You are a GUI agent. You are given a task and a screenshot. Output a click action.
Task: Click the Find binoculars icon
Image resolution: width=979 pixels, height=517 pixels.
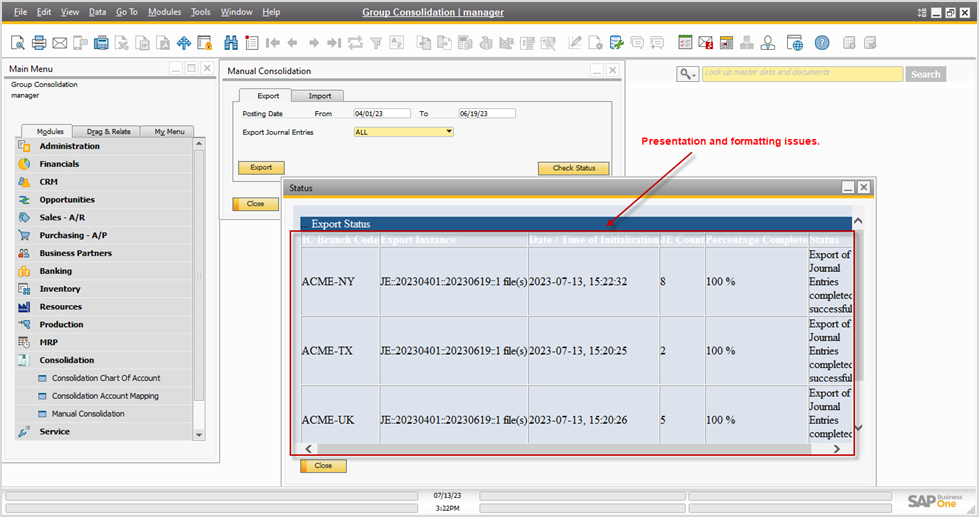tap(231, 43)
